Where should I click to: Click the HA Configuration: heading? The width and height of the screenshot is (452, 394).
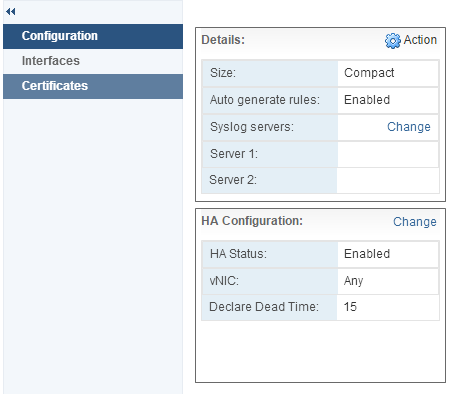click(252, 221)
